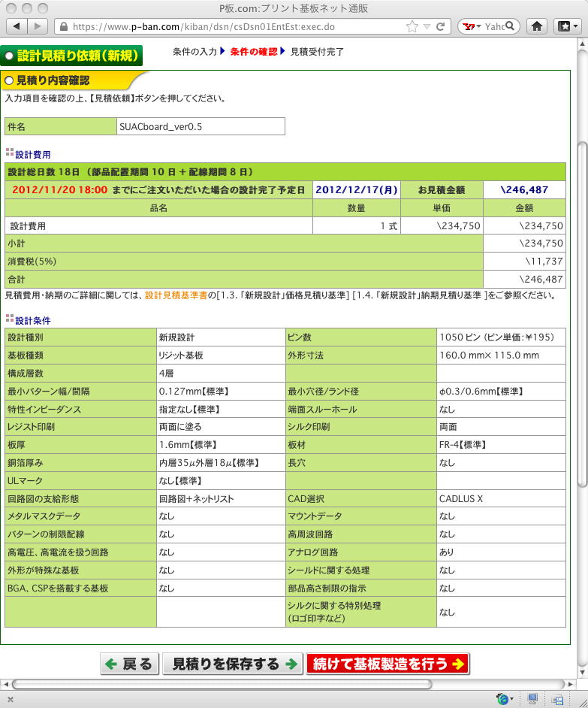
Task: Click the 両面に塗る resist printing value
Action: tap(180, 426)
